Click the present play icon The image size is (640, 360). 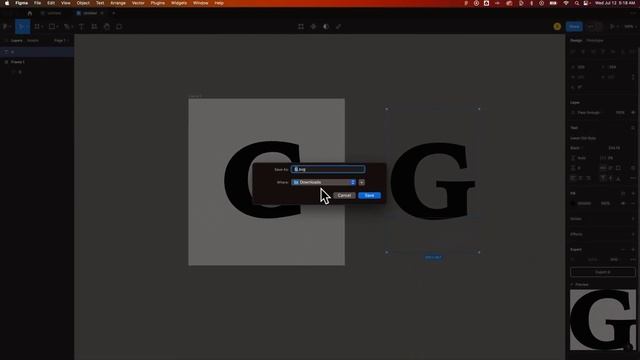coord(612,27)
